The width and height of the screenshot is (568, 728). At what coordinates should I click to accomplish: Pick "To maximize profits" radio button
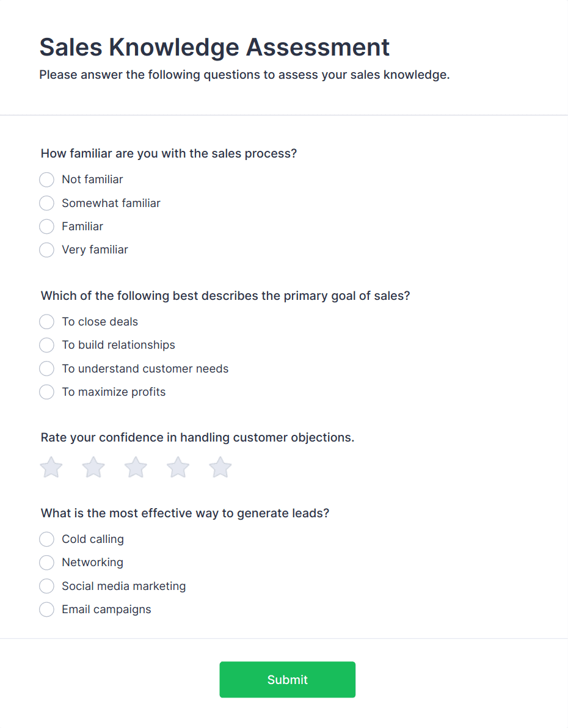47,392
